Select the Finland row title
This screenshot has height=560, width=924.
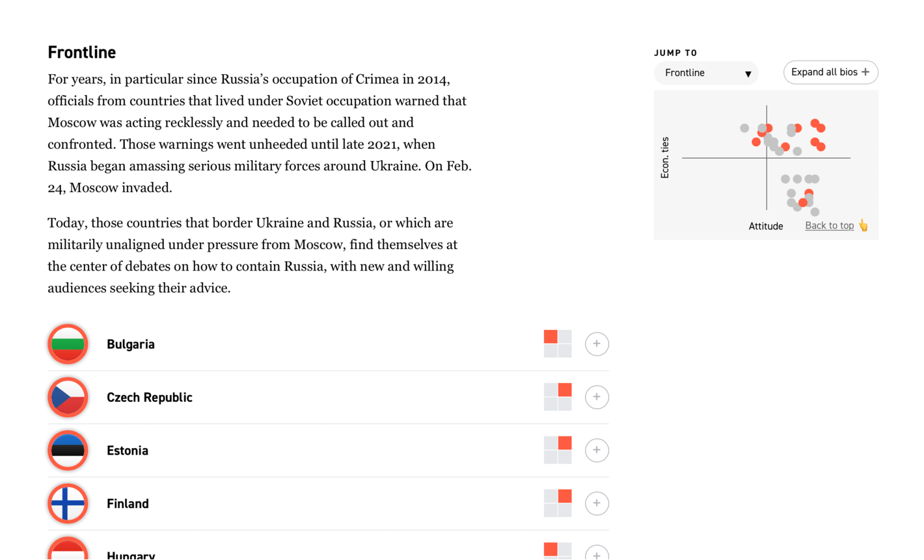tap(128, 504)
